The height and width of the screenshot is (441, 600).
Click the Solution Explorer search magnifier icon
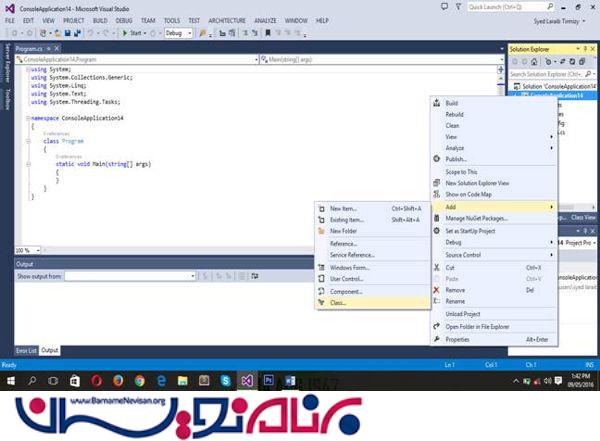pyautogui.click(x=589, y=74)
